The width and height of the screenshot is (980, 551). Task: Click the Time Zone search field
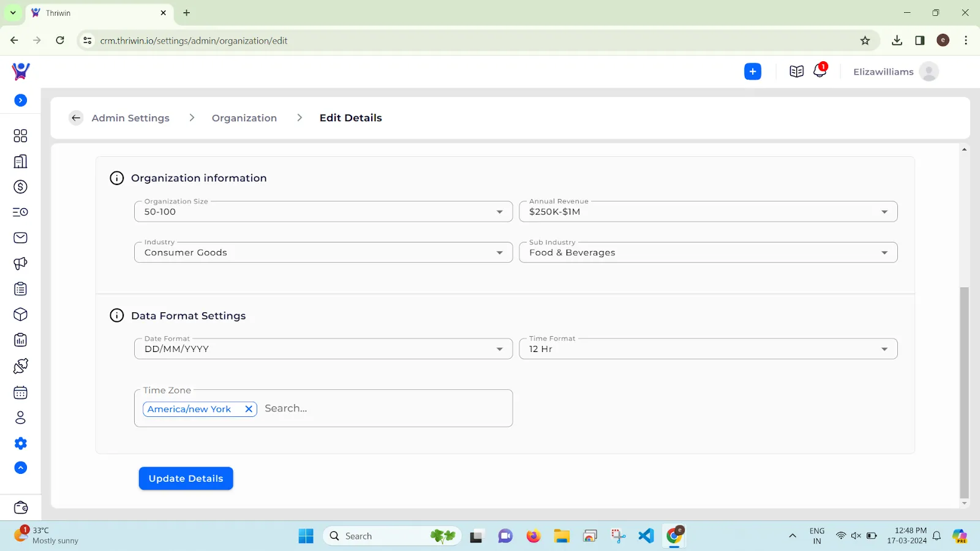(386, 408)
